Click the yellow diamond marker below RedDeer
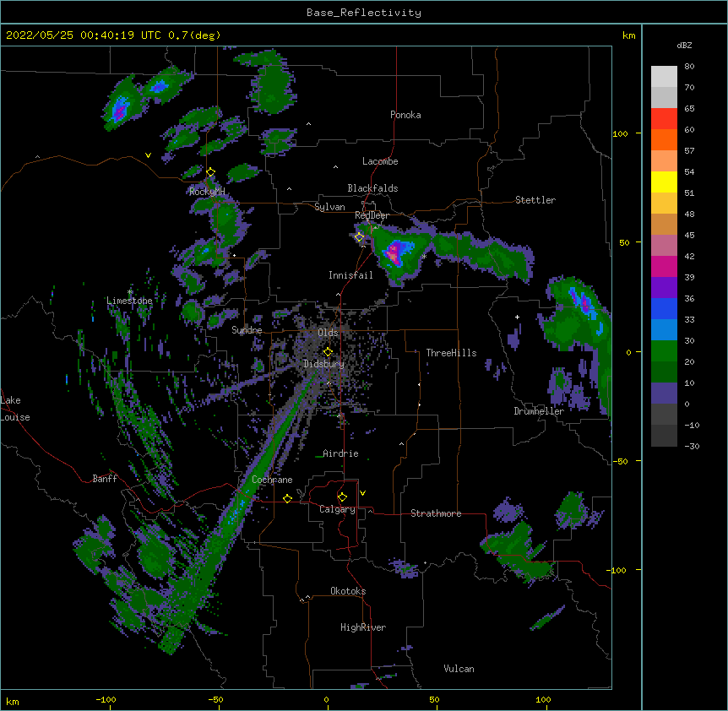Image resolution: width=728 pixels, height=711 pixels. [359, 236]
